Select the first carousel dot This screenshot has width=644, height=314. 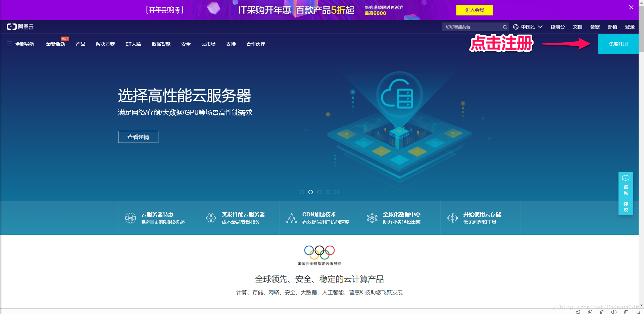[x=302, y=192]
